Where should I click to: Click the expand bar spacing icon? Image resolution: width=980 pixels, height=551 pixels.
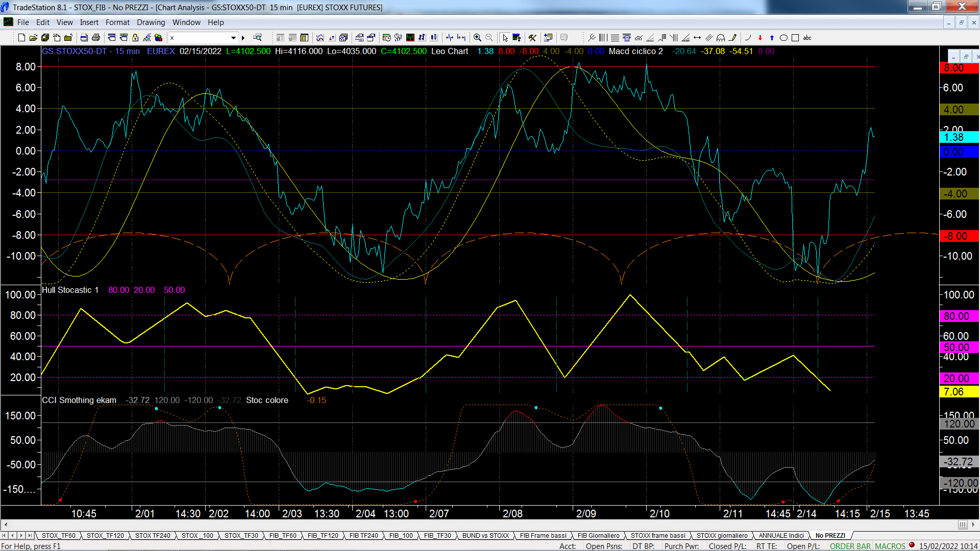point(461,38)
